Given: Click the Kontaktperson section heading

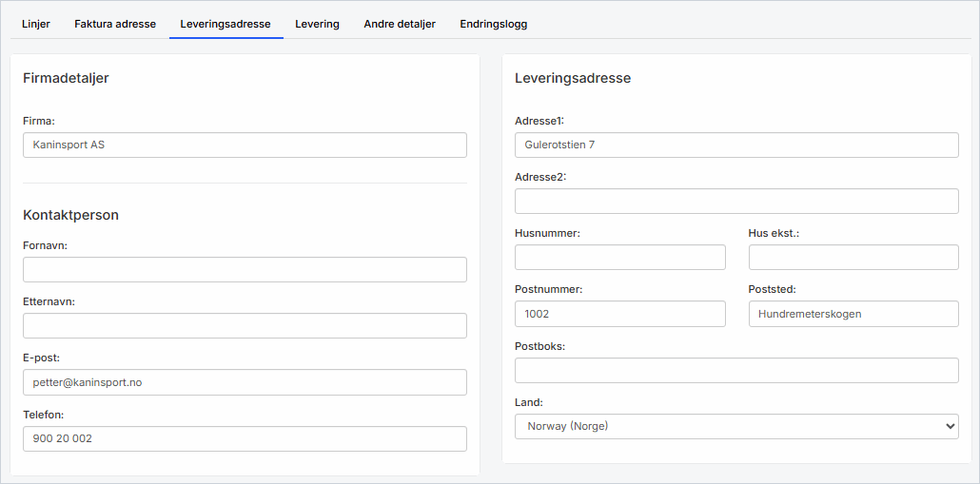Looking at the screenshot, I should pos(70,215).
